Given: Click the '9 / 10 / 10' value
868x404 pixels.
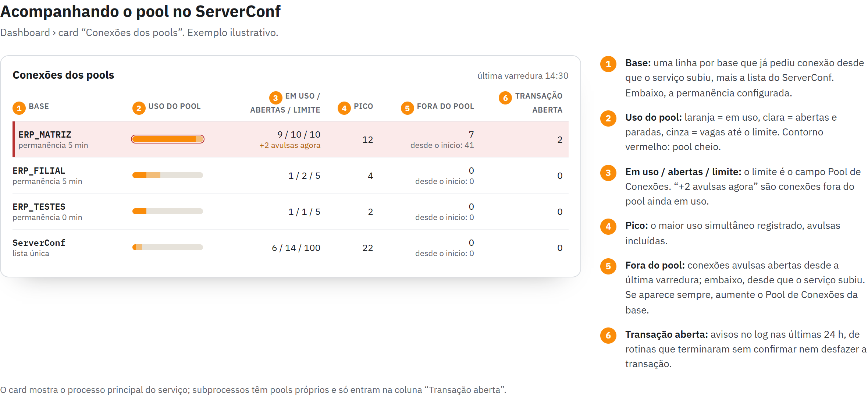Looking at the screenshot, I should 299,135.
